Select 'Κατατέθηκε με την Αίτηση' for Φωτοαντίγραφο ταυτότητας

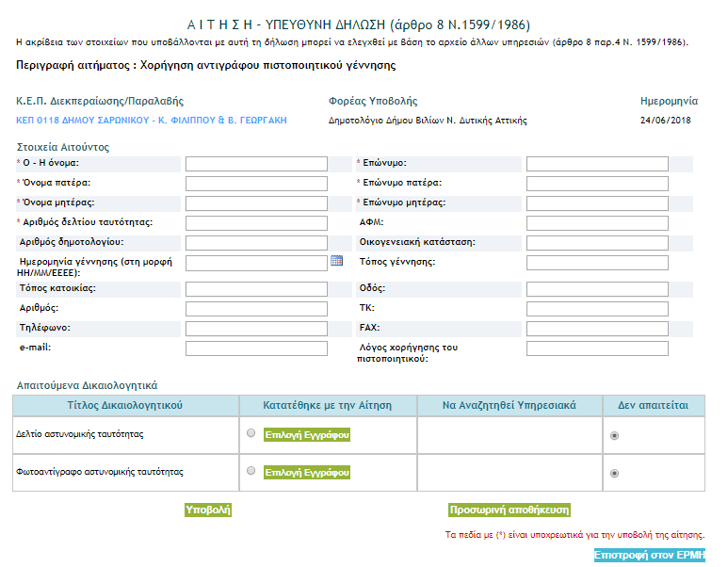click(x=251, y=471)
